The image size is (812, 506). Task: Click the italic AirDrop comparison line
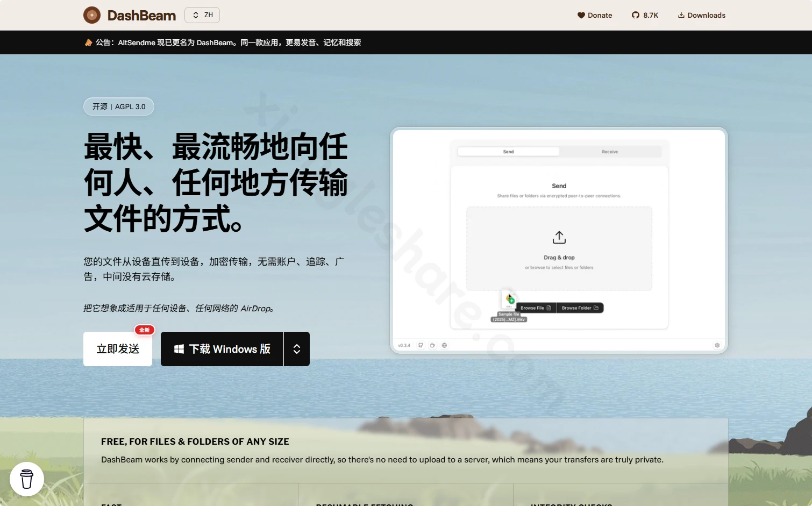tap(179, 309)
